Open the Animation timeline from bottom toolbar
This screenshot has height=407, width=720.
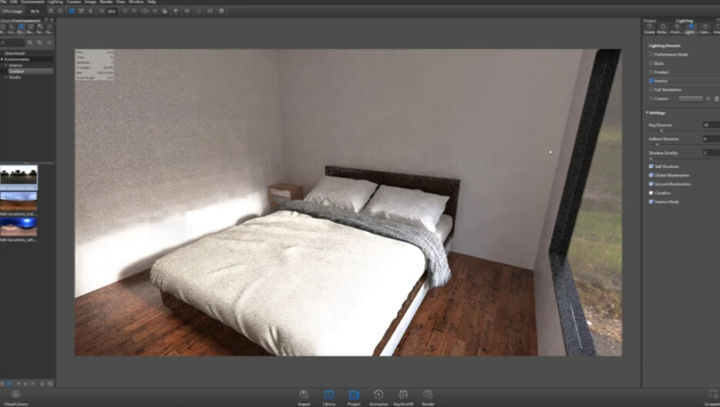click(x=378, y=397)
